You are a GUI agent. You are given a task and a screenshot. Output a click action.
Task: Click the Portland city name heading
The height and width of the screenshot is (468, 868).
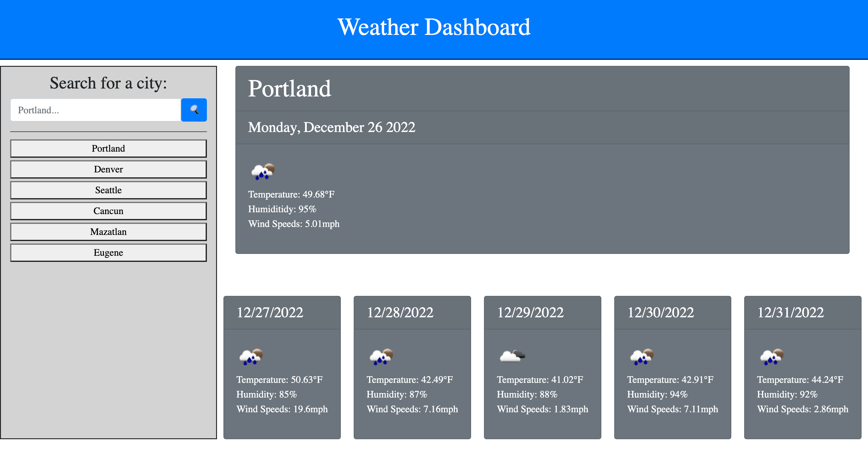(289, 89)
